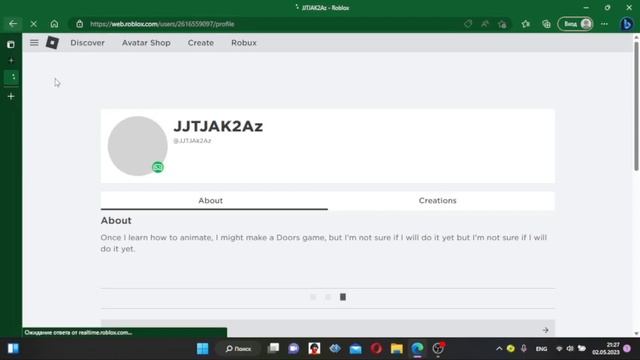Activate the read aloud icon in address bar
The image size is (640, 360).
[x=485, y=24]
